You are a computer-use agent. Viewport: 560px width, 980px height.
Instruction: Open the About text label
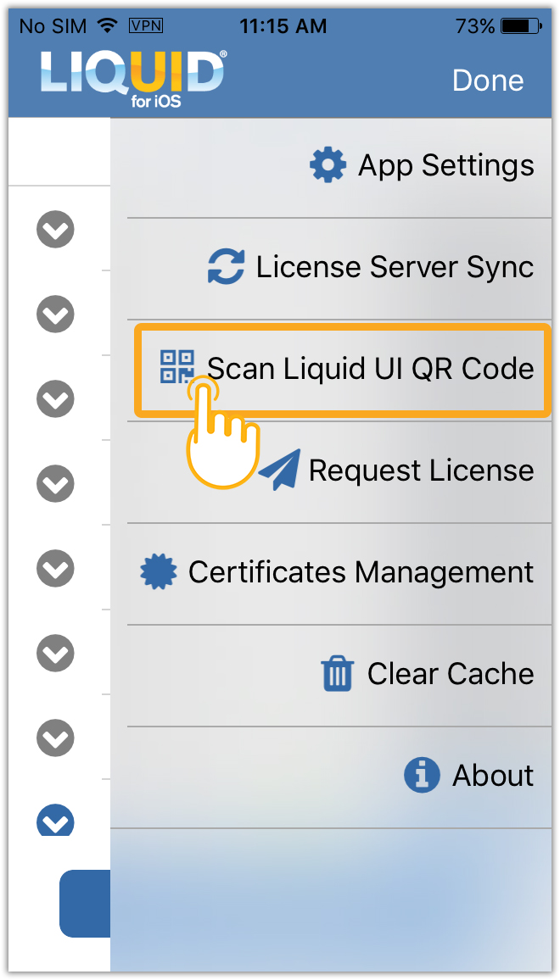click(493, 775)
